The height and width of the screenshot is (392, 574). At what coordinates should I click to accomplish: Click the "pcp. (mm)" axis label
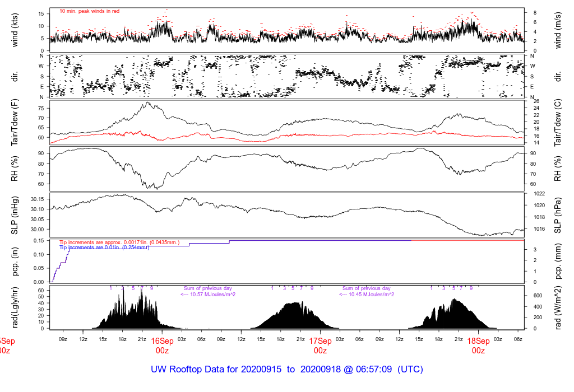tap(558, 262)
